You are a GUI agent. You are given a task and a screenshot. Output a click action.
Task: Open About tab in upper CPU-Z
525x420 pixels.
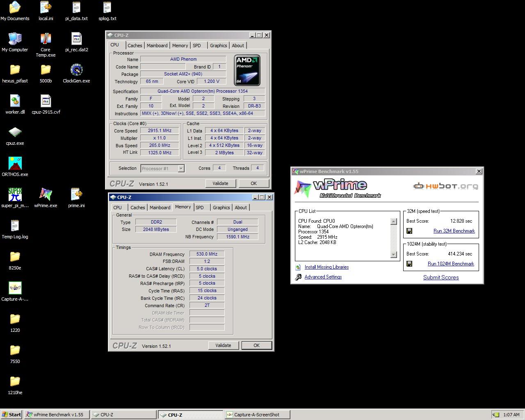click(x=238, y=46)
